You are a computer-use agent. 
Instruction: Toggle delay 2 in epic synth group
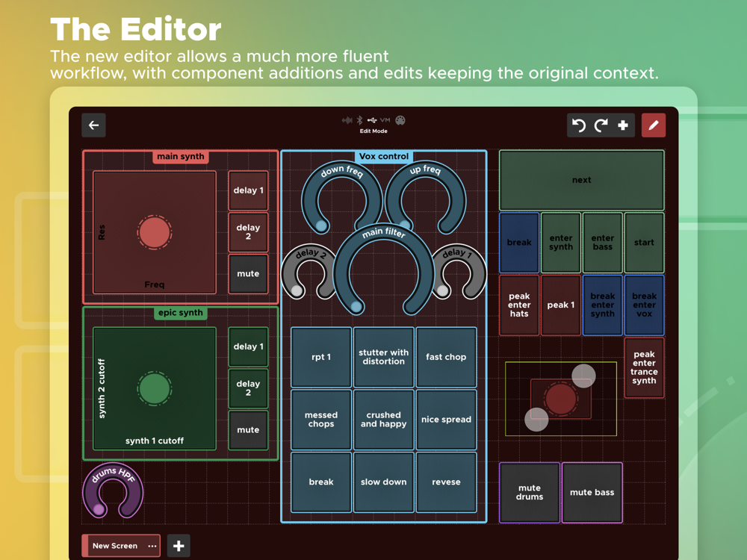coord(248,388)
